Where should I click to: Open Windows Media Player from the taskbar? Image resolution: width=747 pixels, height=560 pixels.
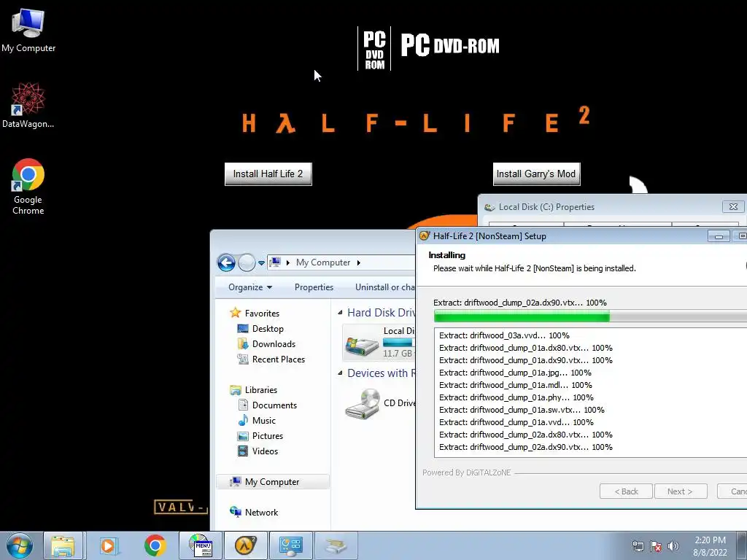click(x=109, y=545)
